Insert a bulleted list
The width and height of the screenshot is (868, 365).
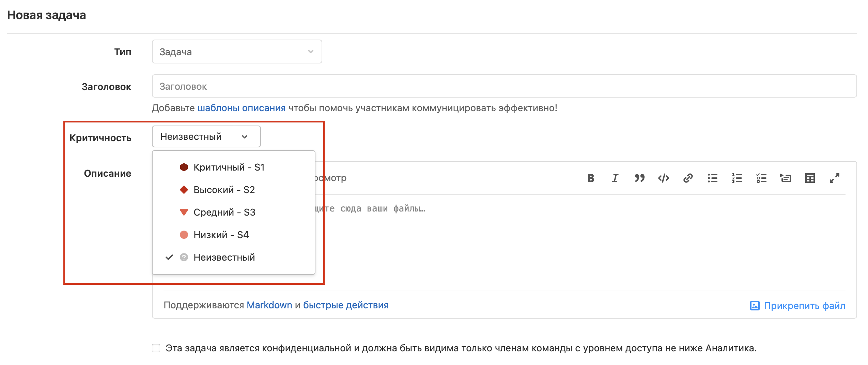click(712, 178)
